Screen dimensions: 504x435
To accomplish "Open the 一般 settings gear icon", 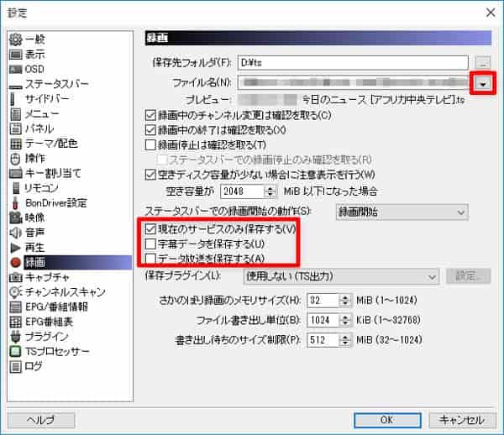I will [15, 39].
